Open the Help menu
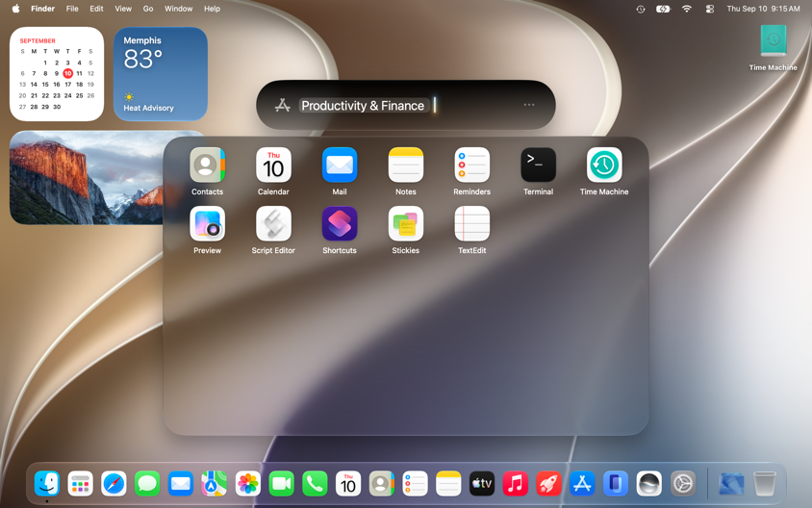 (212, 9)
